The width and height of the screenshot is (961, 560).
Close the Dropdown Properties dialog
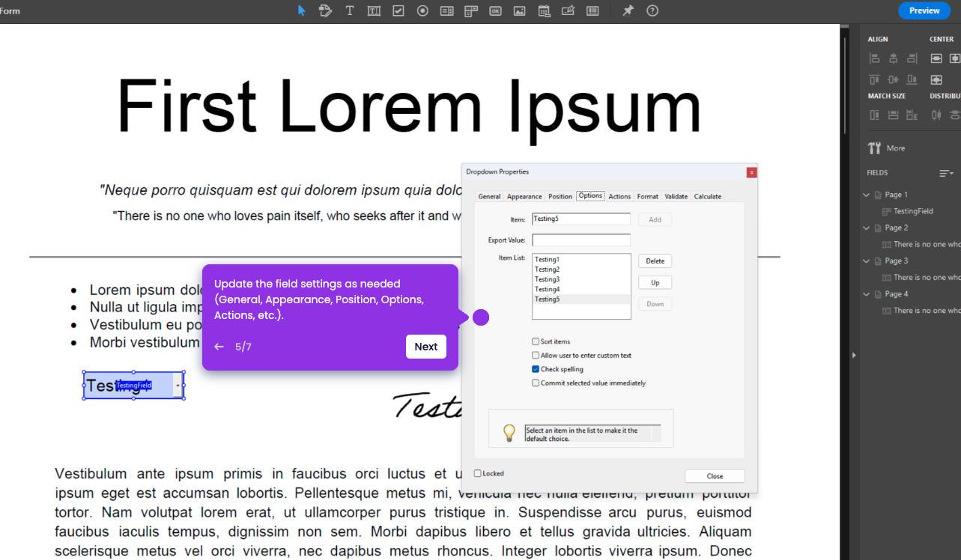715,476
